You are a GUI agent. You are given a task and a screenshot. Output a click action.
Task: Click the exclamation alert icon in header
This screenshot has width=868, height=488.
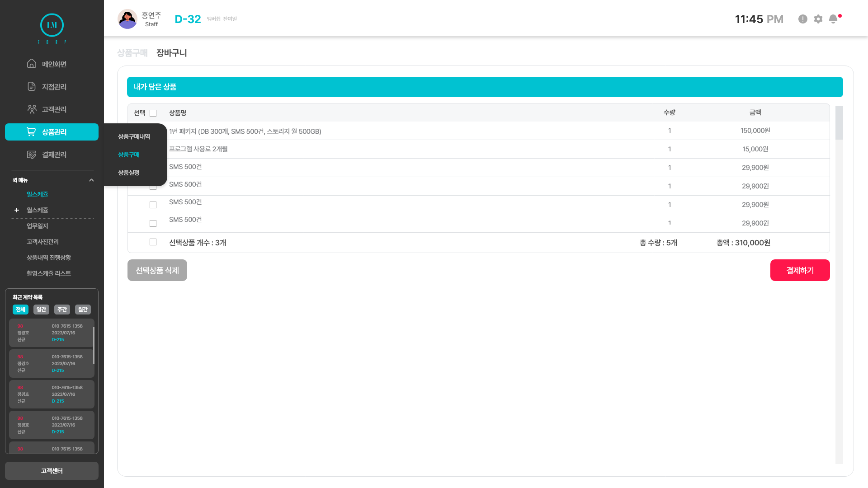(803, 19)
